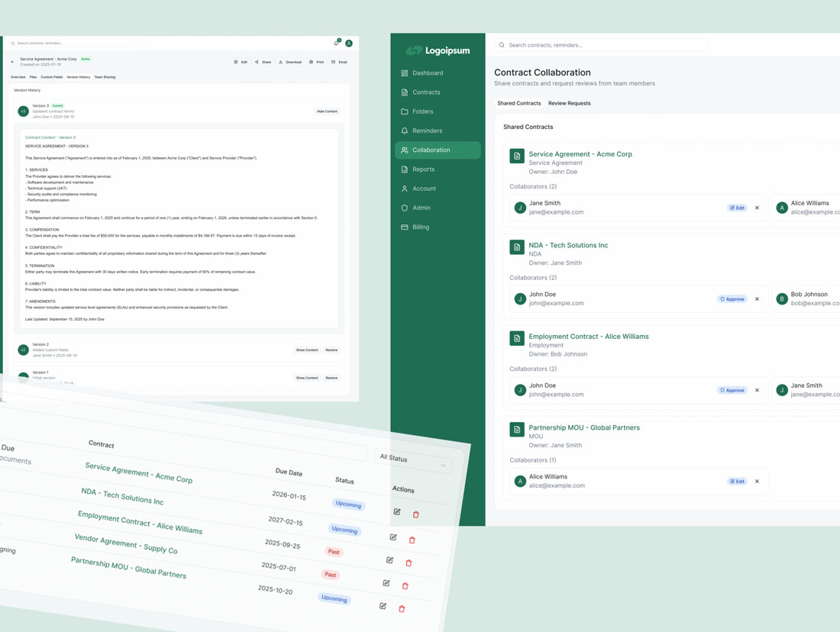Show content of Version 1
Viewport: 840px width, 632px height.
pos(307,378)
